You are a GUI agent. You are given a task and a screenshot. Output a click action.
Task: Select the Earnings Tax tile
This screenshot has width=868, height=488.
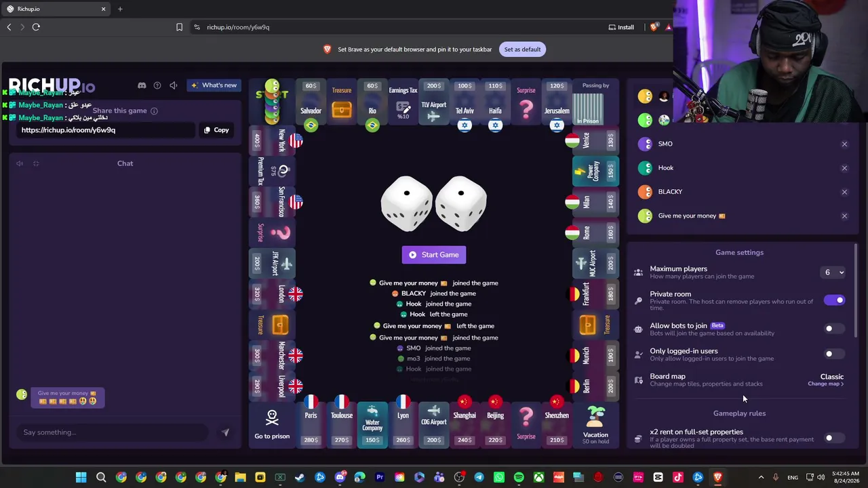[x=403, y=104]
